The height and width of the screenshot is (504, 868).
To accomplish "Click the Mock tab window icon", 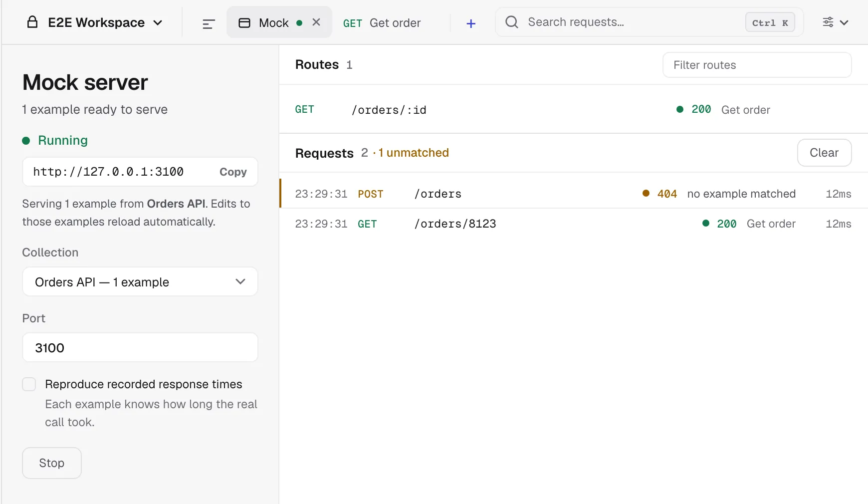I will (x=244, y=23).
